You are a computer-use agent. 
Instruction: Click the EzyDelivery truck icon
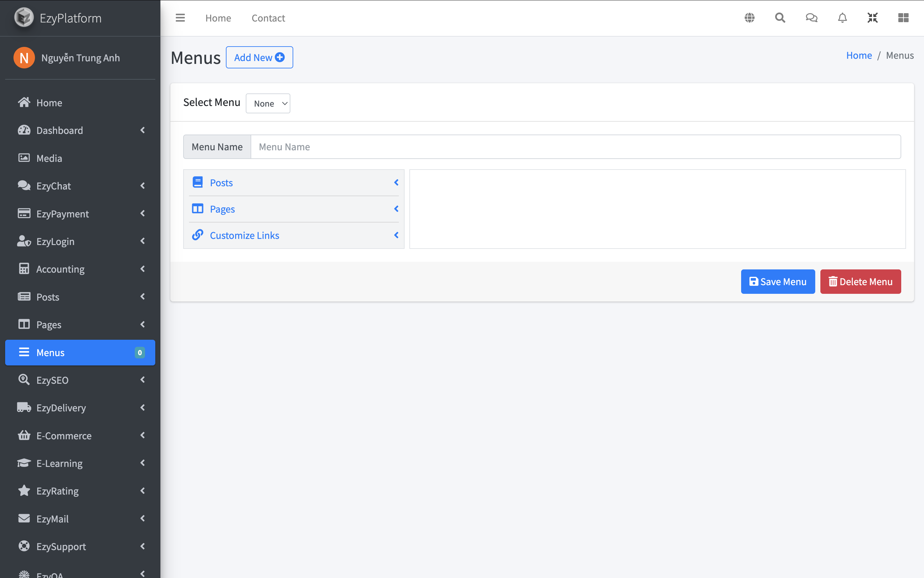pyautogui.click(x=24, y=407)
